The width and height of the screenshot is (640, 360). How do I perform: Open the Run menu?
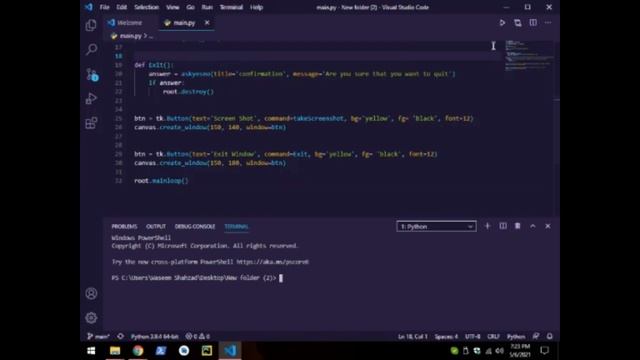pos(207,7)
